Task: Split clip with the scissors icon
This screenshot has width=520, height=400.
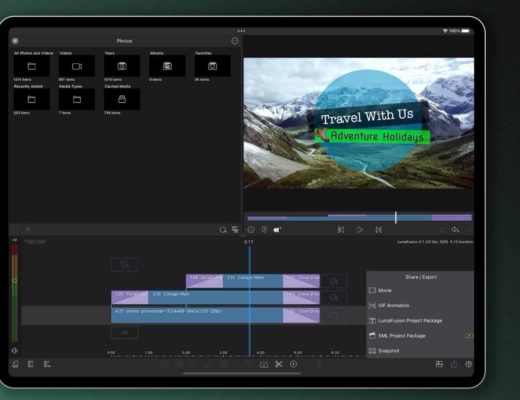Action: click(279, 364)
